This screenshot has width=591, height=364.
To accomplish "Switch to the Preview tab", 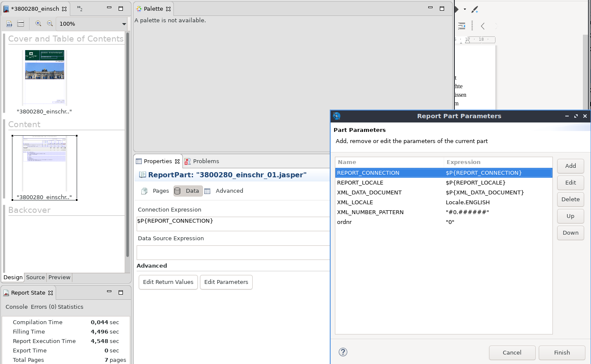I will [x=59, y=277].
